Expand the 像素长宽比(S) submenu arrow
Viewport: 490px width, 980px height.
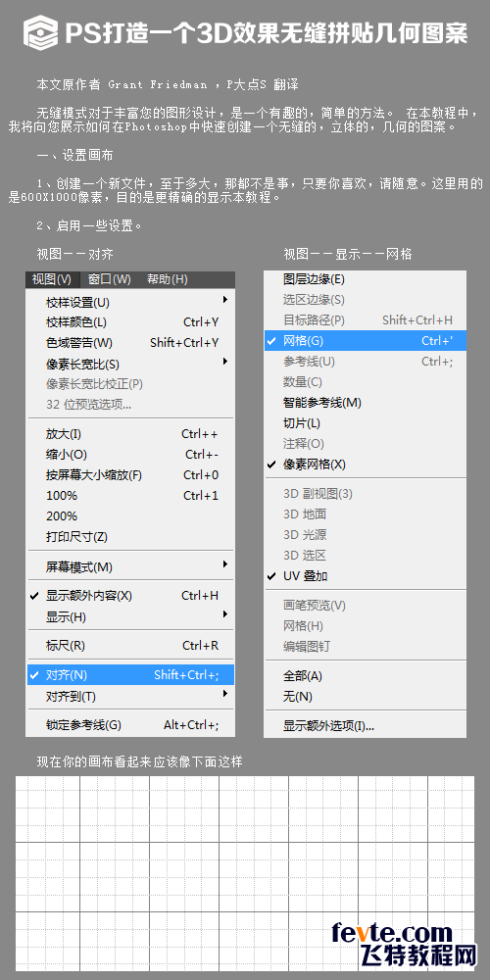[x=225, y=362]
